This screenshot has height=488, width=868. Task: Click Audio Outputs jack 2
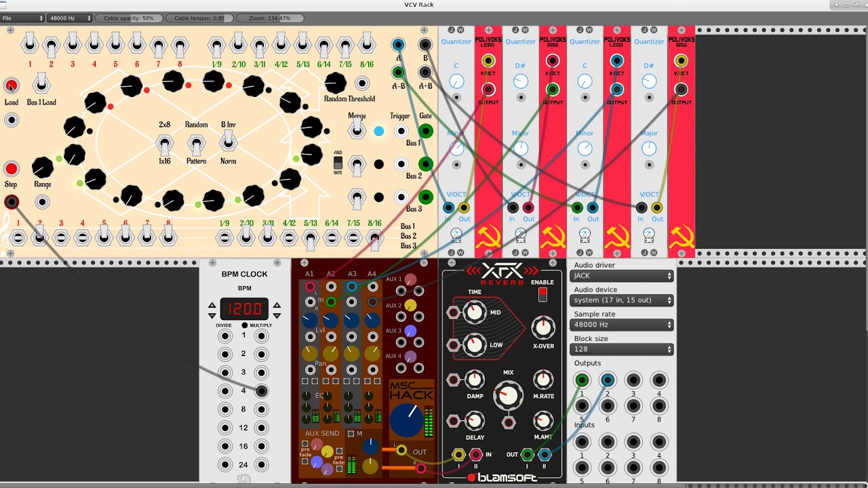click(608, 380)
